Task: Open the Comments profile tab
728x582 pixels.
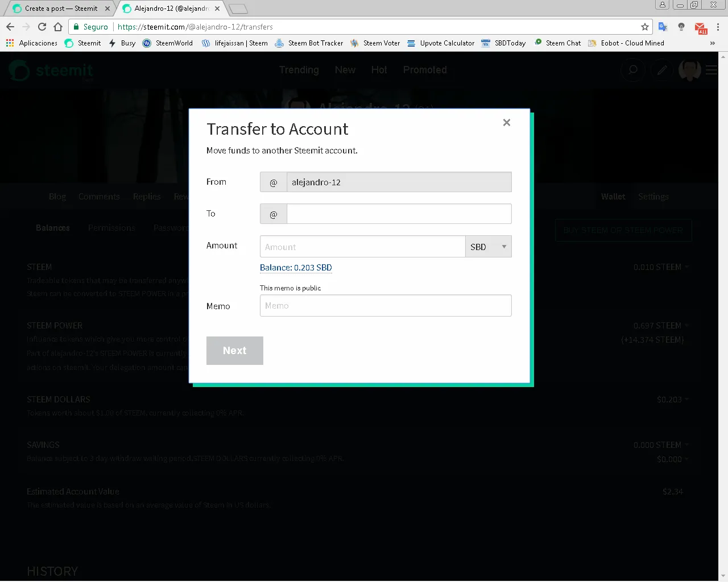Action: click(x=99, y=197)
